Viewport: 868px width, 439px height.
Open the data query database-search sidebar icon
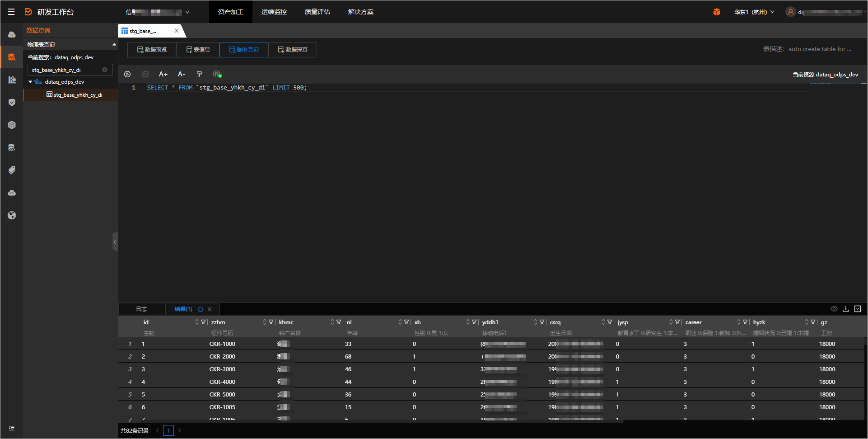[x=12, y=57]
